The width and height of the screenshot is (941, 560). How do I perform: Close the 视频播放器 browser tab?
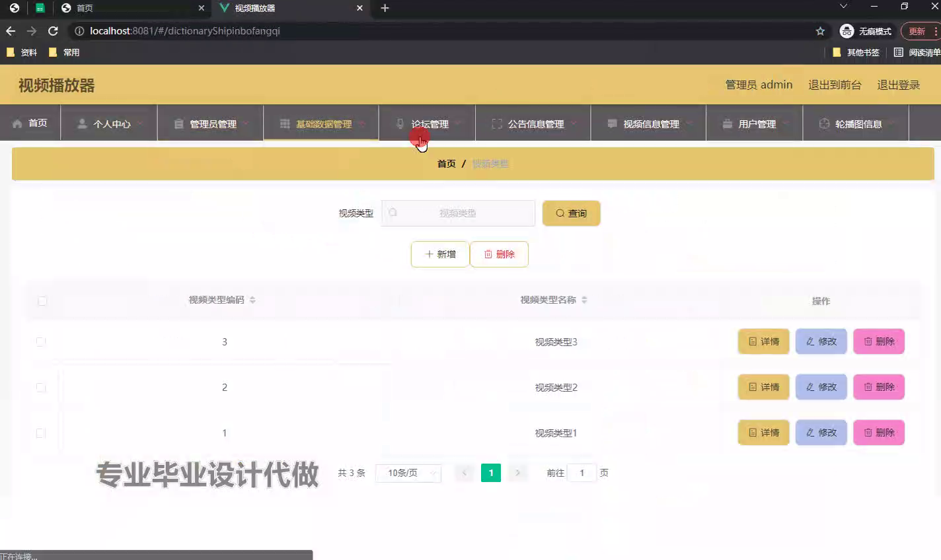(359, 8)
